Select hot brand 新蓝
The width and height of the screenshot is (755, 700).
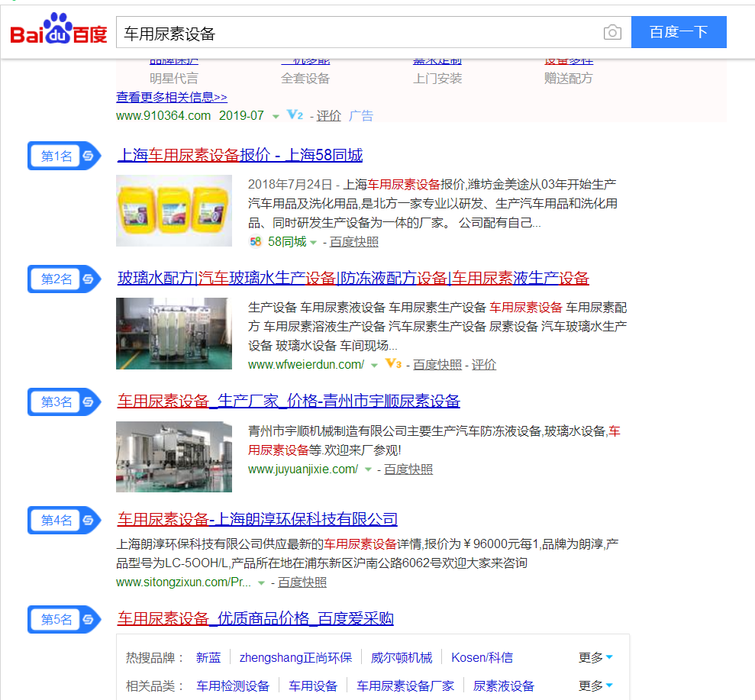pos(208,658)
